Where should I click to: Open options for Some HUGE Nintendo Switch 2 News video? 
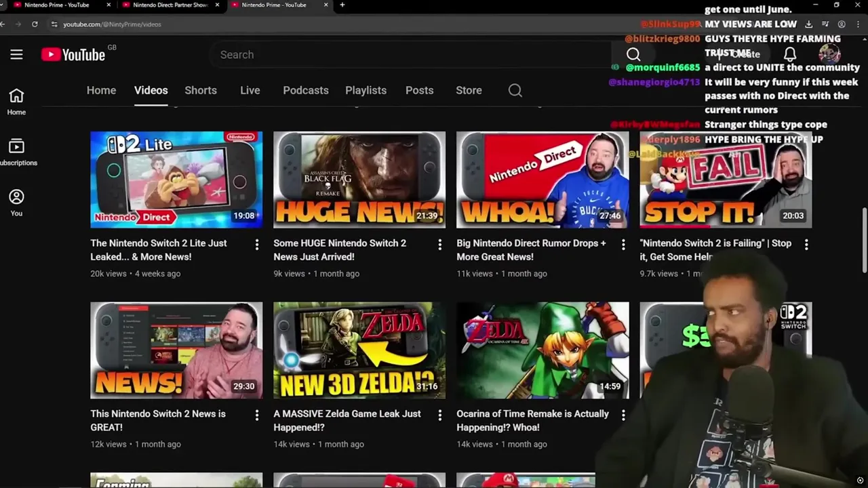click(x=439, y=244)
